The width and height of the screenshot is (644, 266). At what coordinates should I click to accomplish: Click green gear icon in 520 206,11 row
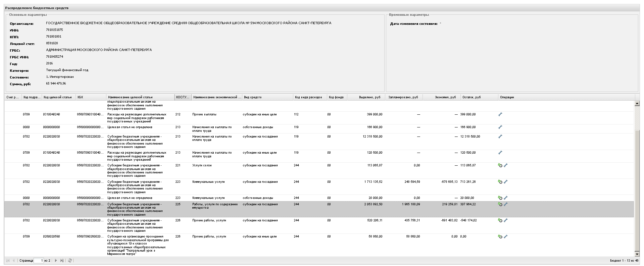[500, 220]
